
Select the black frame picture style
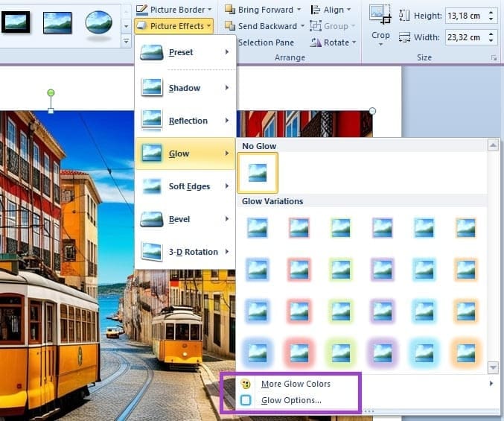15,22
